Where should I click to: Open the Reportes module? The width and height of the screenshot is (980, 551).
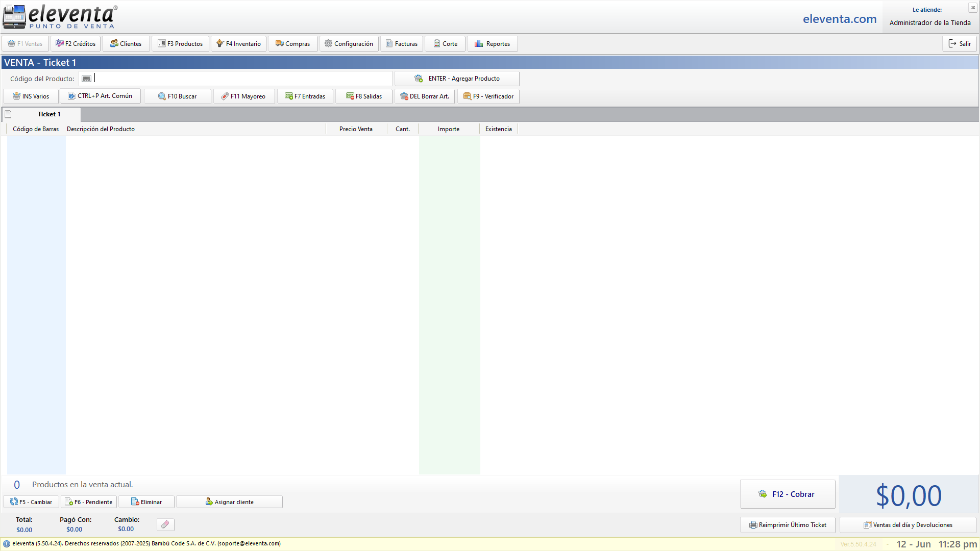click(492, 43)
